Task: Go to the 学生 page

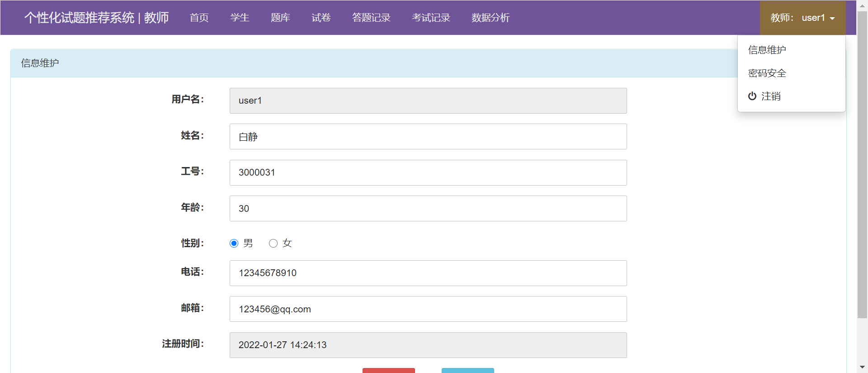Action: [240, 18]
